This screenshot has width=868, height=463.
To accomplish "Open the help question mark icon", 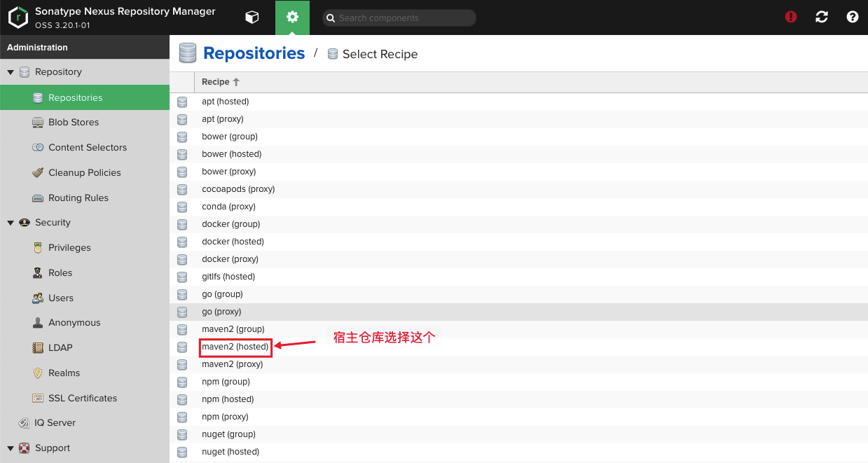I will point(853,17).
